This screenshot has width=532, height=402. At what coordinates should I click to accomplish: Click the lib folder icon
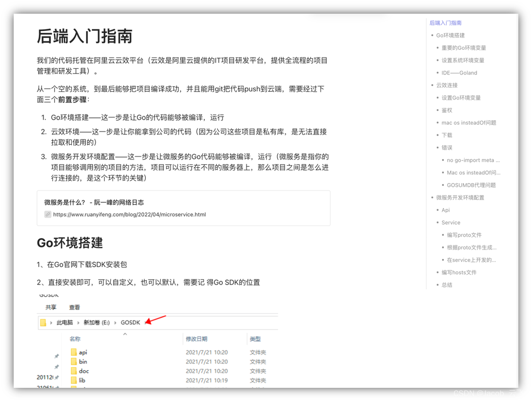tap(73, 380)
